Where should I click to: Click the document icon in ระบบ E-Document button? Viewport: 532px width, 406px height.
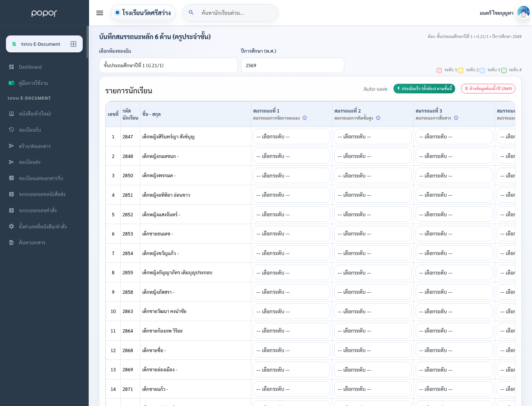[x=14, y=44]
